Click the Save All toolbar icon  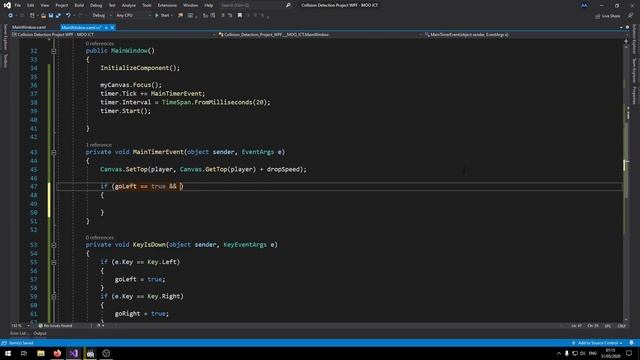tap(58, 16)
